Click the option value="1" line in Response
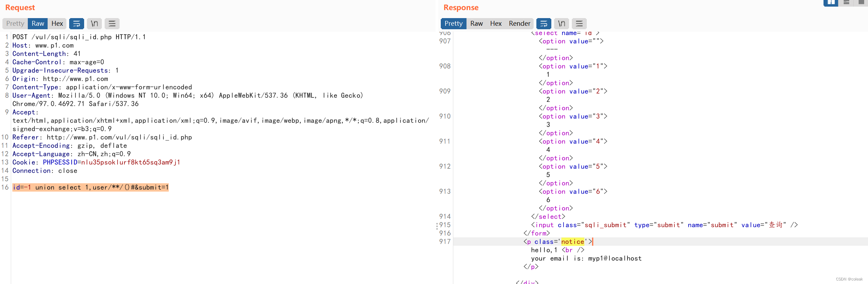 coord(573,66)
